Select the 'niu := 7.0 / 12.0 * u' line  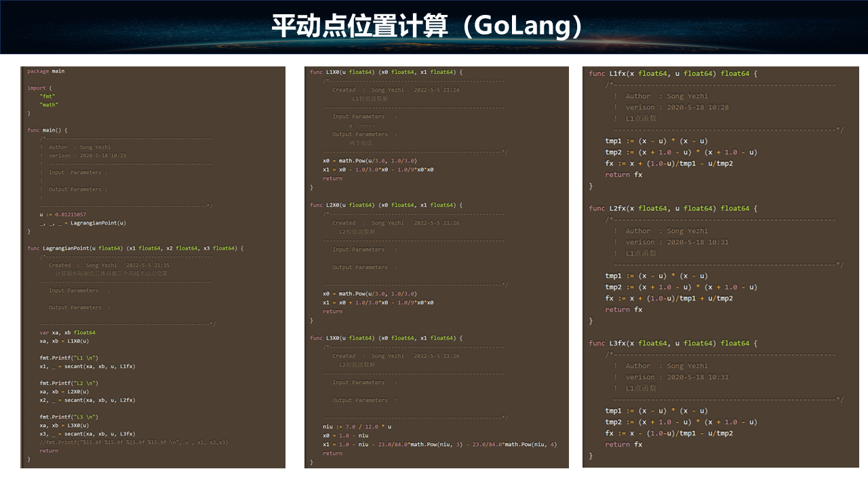pos(357,427)
